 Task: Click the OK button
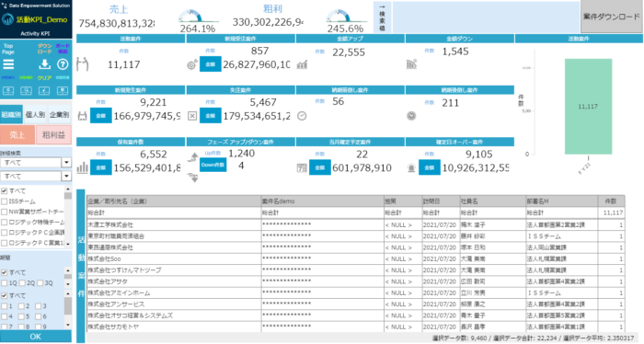tap(36, 337)
